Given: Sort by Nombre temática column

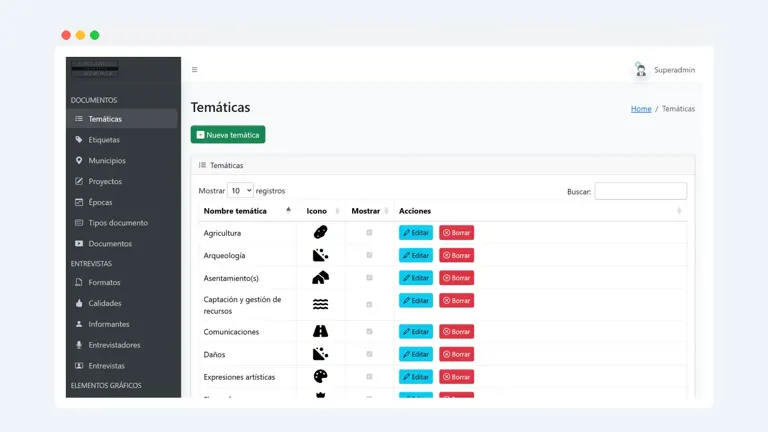Looking at the screenshot, I should click(247, 211).
